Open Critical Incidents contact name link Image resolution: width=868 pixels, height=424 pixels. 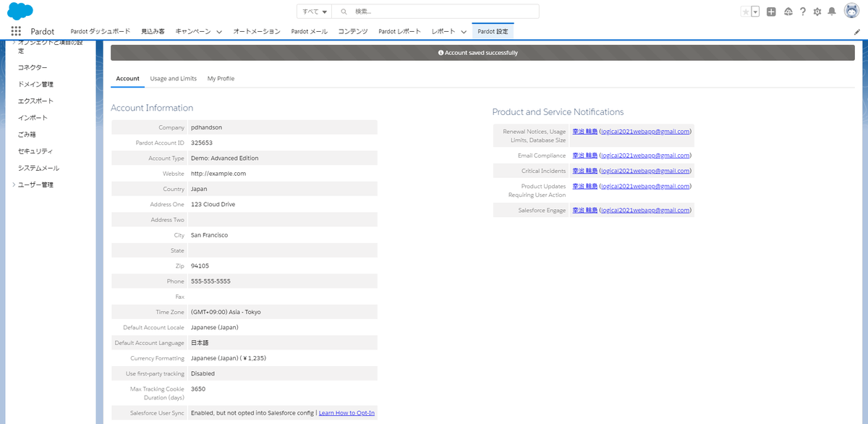coord(584,170)
